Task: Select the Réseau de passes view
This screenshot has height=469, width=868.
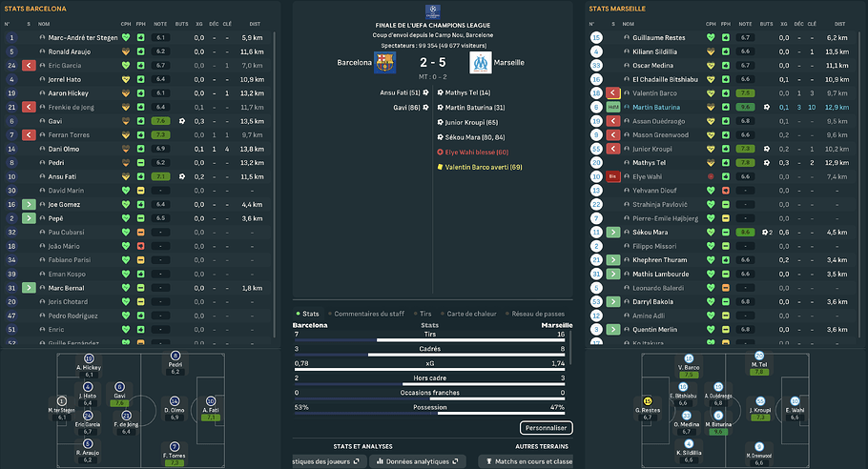Action: pos(535,314)
